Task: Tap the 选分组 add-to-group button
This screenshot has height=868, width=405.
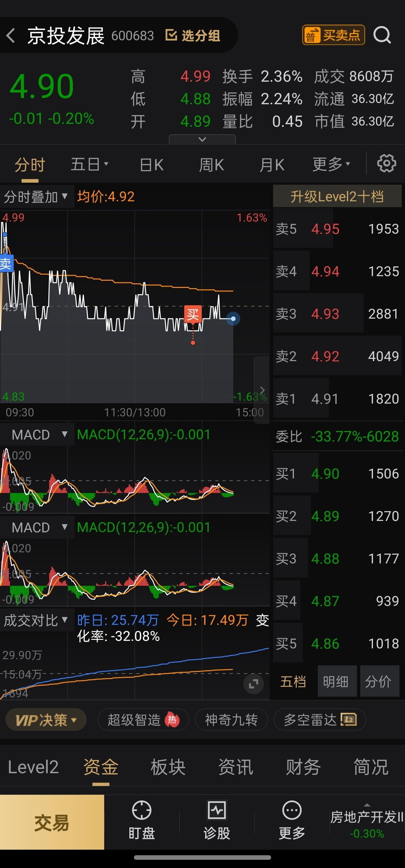Action: [x=193, y=35]
